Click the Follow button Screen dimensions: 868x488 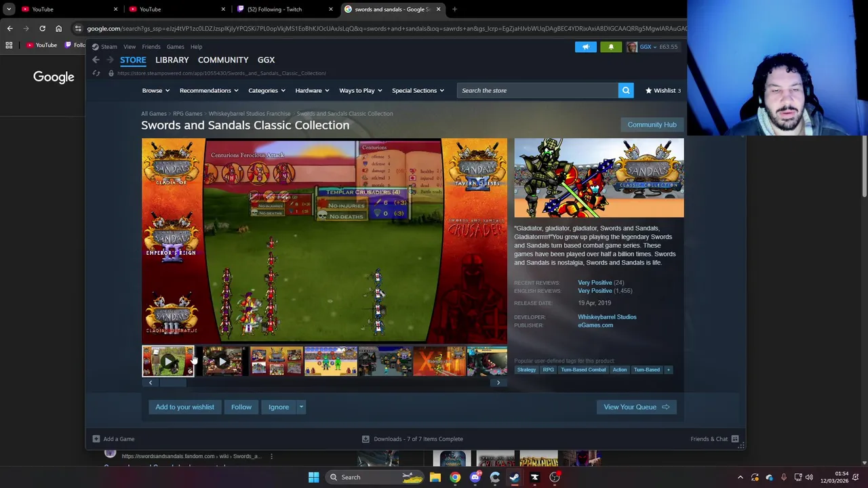click(x=241, y=407)
